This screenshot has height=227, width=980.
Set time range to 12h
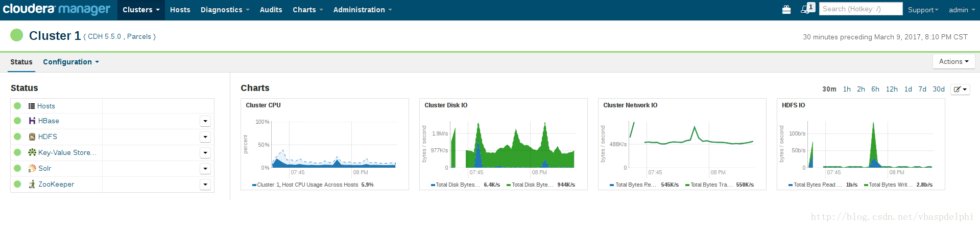892,89
